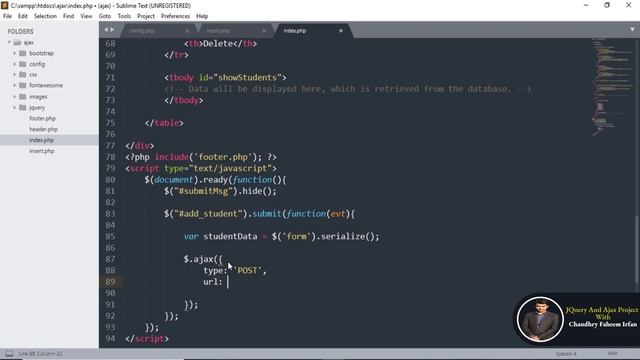Screen dimensions: 640x360
Task: Change the PHP syntax selector
Action: pyautogui.click(x=612, y=354)
